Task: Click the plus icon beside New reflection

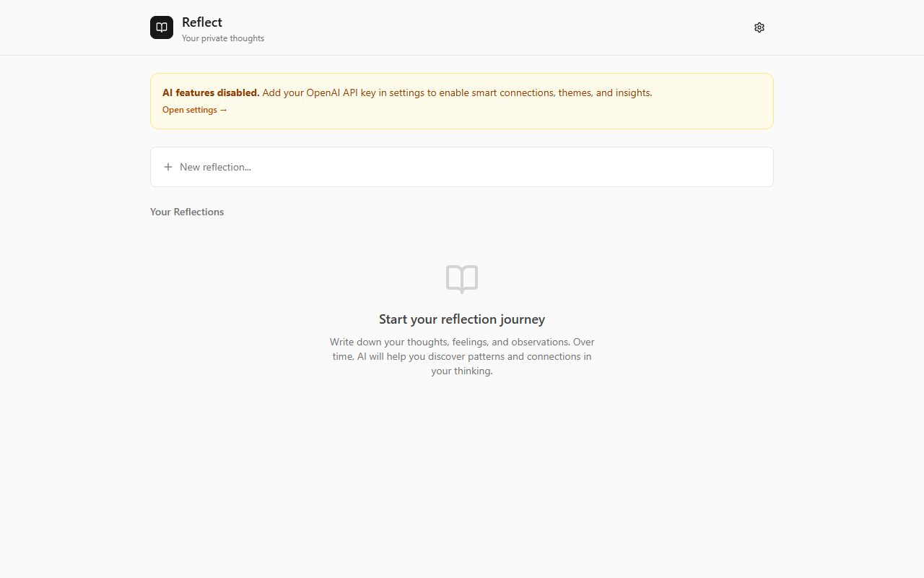Action: [168, 167]
